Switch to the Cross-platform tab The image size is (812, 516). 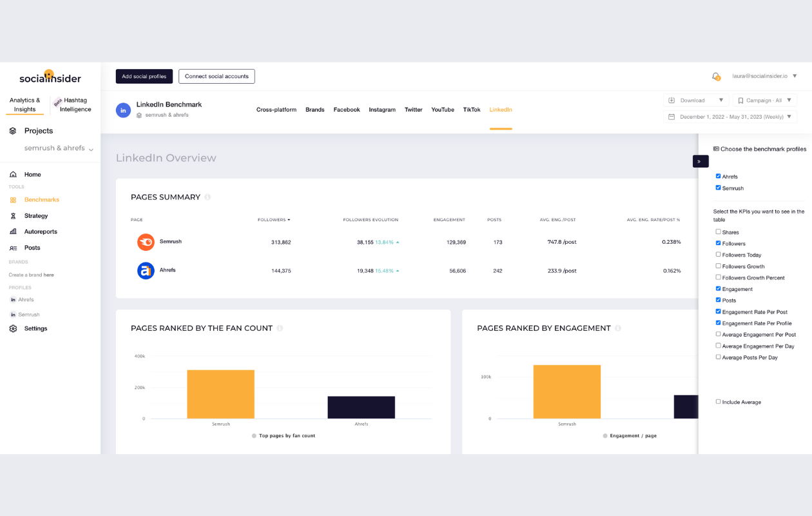pos(276,110)
